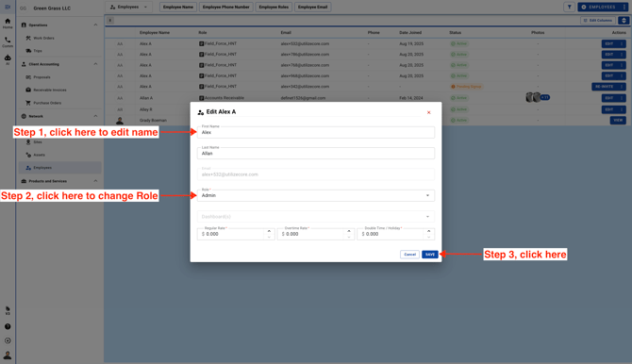Image resolution: width=632 pixels, height=364 pixels.
Task: Collapse the Client Accounting section
Action: [95, 64]
